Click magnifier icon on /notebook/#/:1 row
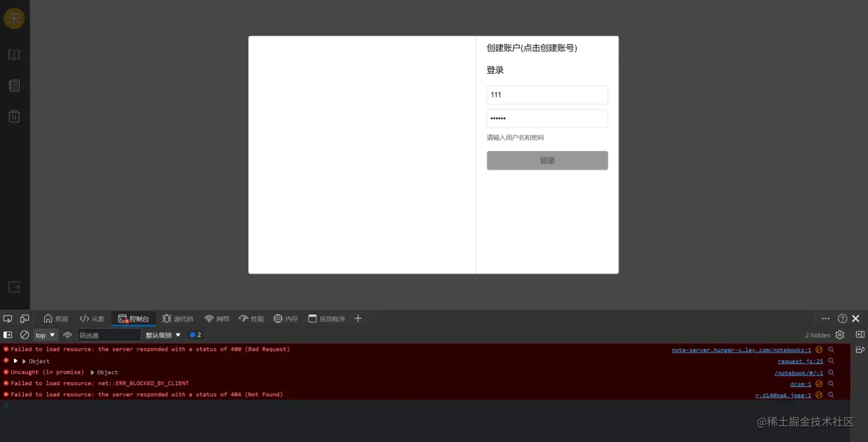868x442 pixels. click(831, 372)
